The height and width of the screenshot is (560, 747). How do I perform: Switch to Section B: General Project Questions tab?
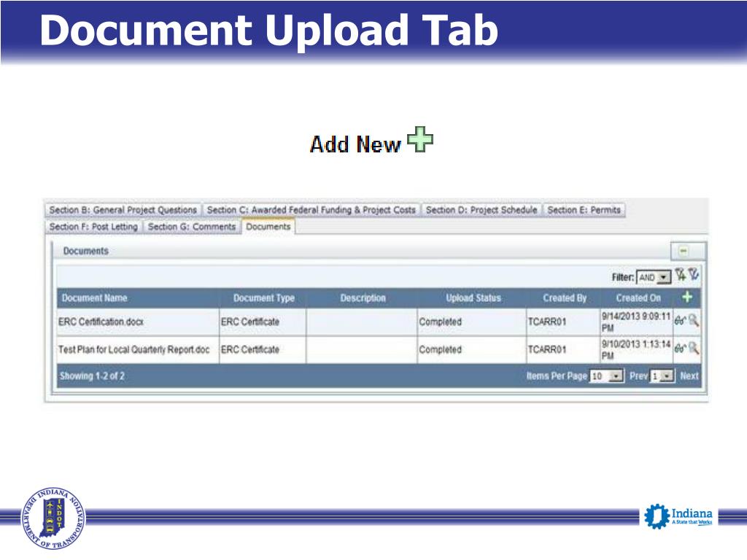point(123,210)
